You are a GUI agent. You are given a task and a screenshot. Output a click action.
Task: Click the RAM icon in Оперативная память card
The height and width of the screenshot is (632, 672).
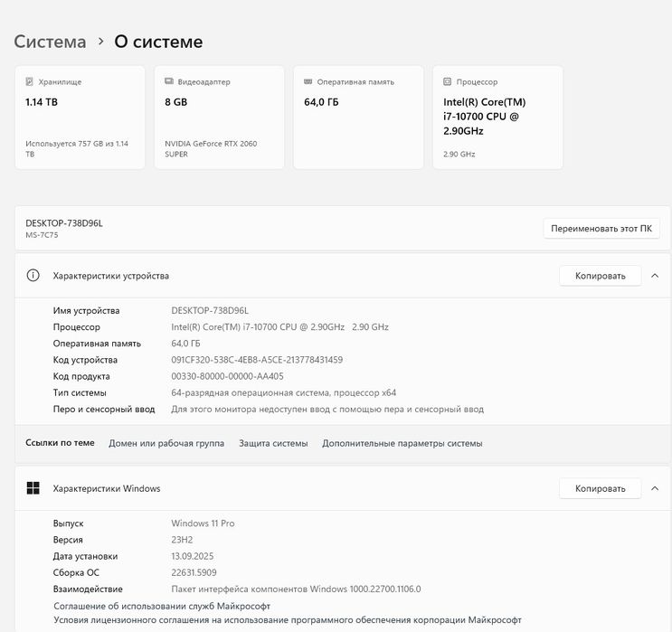click(x=308, y=81)
